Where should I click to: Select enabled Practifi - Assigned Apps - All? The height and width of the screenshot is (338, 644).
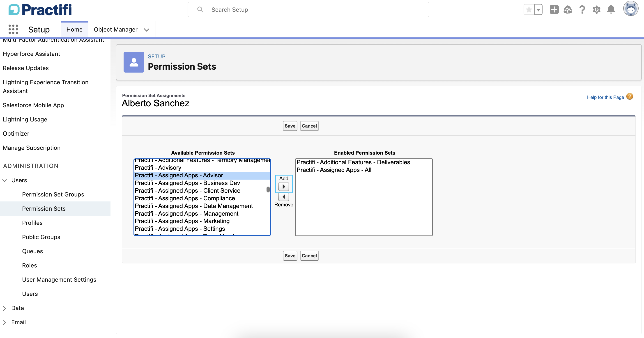click(x=364, y=170)
